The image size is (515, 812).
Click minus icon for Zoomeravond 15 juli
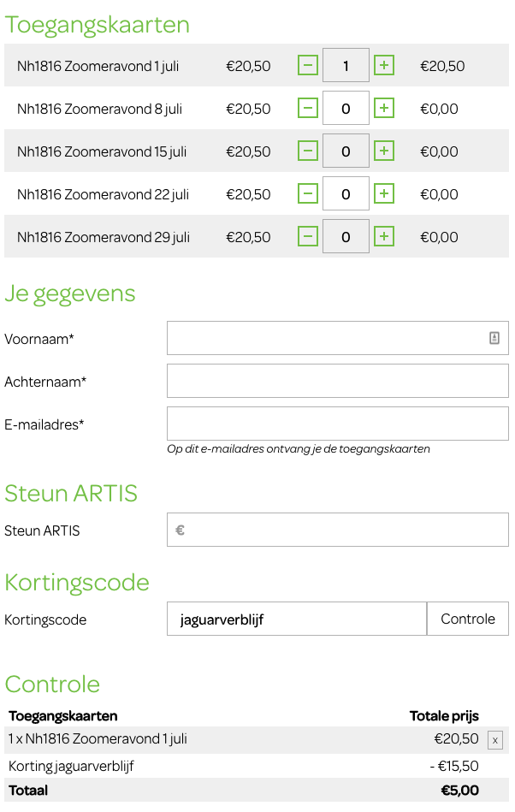tap(308, 151)
